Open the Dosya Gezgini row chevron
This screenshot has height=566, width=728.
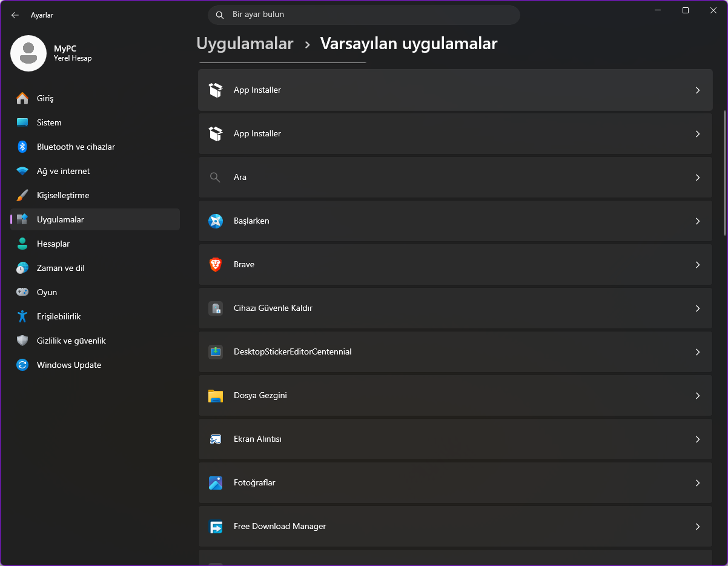coord(698,395)
